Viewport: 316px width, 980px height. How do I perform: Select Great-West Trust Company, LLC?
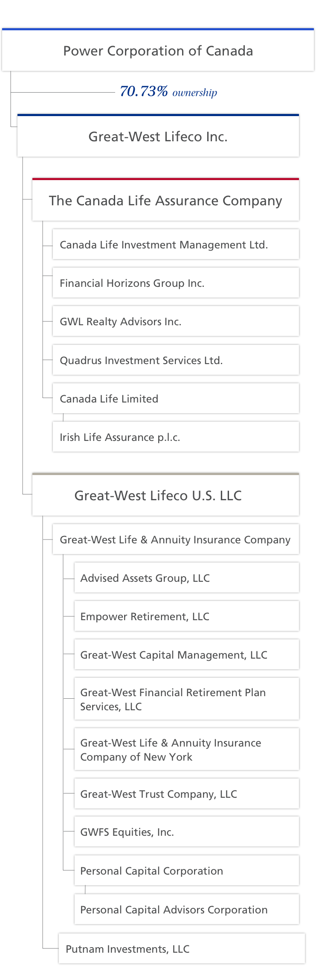(187, 793)
